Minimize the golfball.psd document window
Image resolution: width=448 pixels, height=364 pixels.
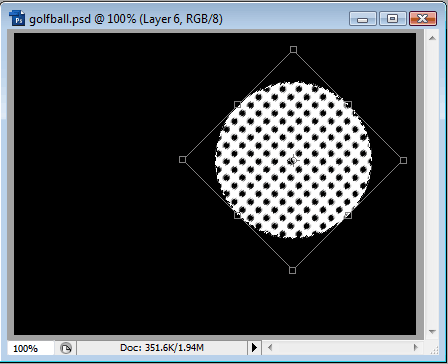[363, 19]
